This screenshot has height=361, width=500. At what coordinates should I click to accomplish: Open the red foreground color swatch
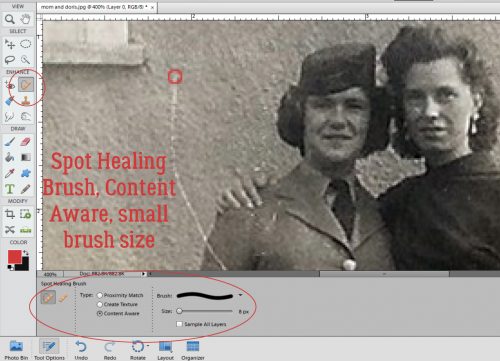point(14,257)
